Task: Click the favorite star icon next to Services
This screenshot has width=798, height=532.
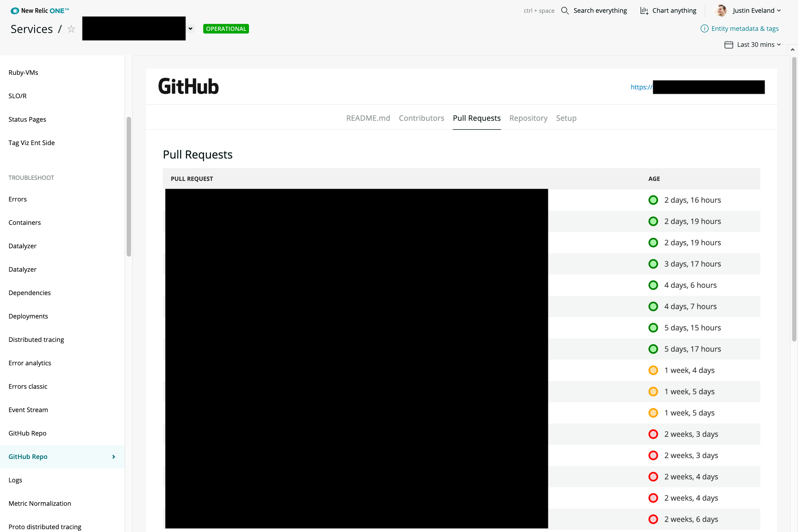Action: (71, 29)
